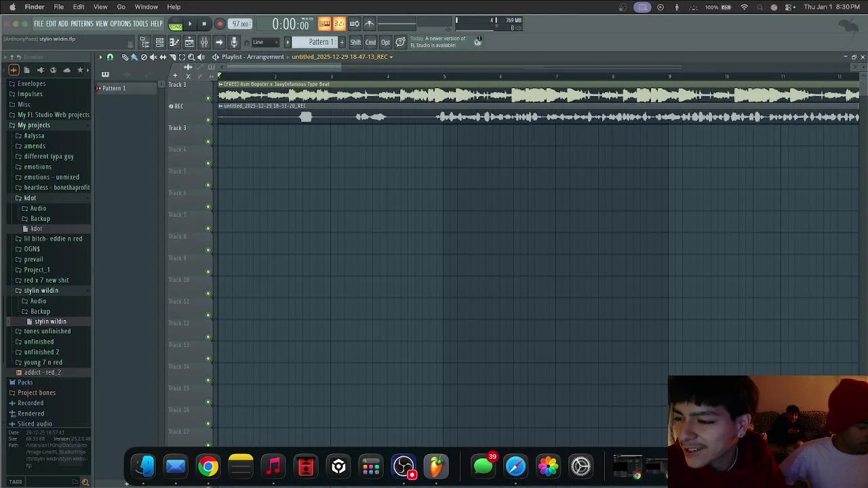
Task: Click the red Record button
Action: (x=219, y=24)
